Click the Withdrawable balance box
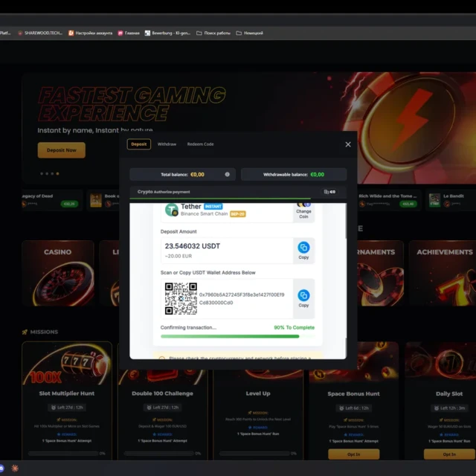476x476 pixels. pyautogui.click(x=294, y=174)
